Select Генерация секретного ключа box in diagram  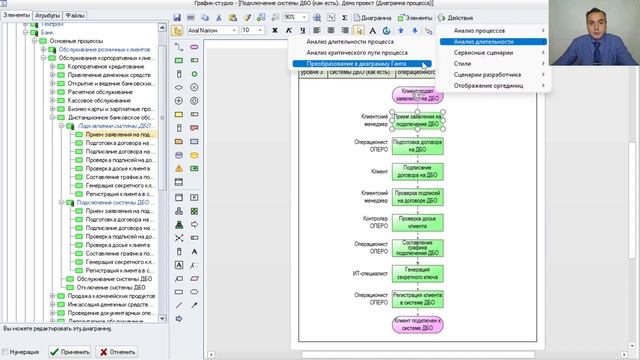[x=418, y=273]
